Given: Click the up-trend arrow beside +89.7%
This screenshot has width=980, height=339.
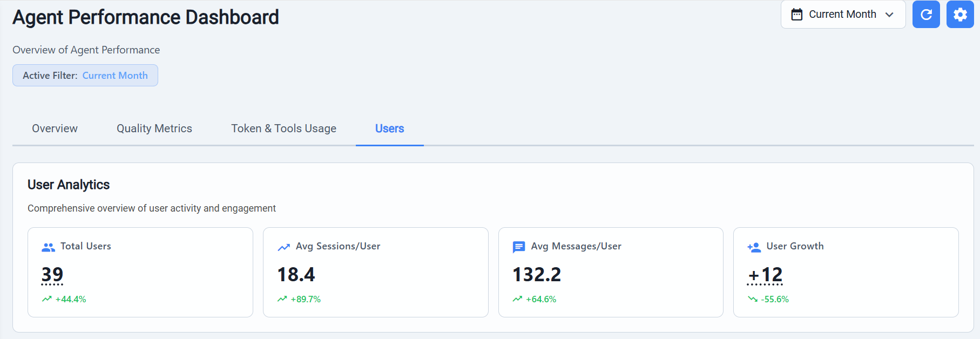Looking at the screenshot, I should tap(282, 299).
